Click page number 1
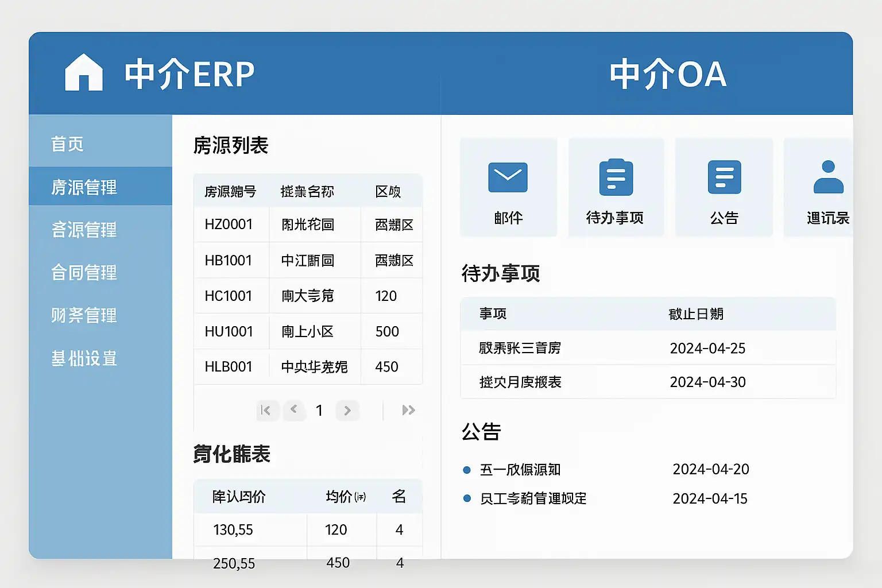 (x=319, y=410)
